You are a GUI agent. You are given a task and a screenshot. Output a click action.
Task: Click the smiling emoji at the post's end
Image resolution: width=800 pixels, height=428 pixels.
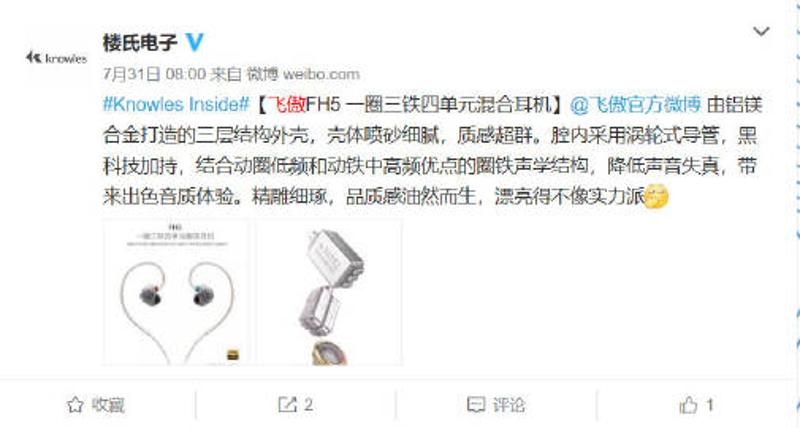click(657, 197)
